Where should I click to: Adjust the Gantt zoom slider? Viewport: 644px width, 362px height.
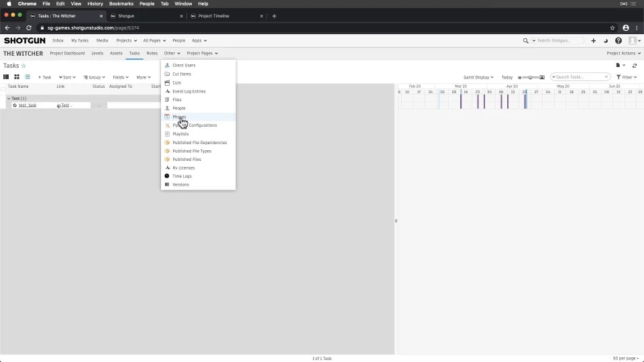click(530, 77)
